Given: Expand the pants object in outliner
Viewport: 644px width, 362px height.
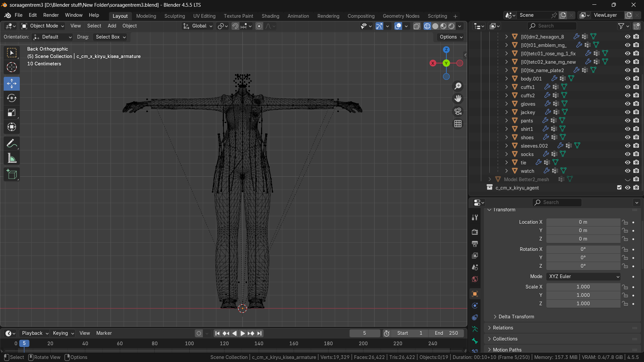Looking at the screenshot, I should 506,120.
